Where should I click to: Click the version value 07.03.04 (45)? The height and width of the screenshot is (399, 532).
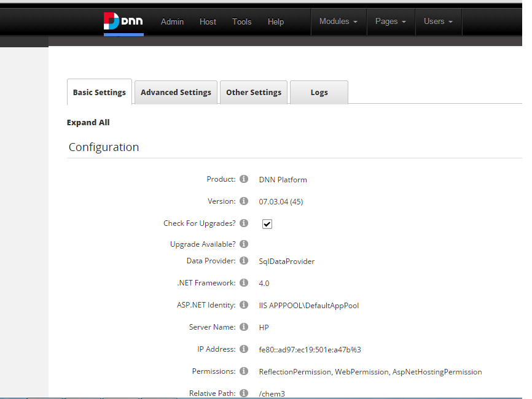(x=281, y=202)
